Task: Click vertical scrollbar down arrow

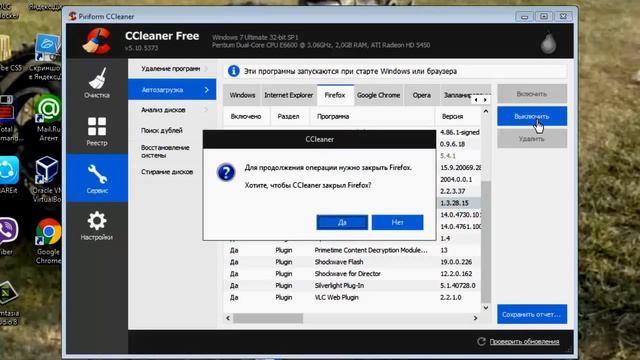Action: pos(486,308)
